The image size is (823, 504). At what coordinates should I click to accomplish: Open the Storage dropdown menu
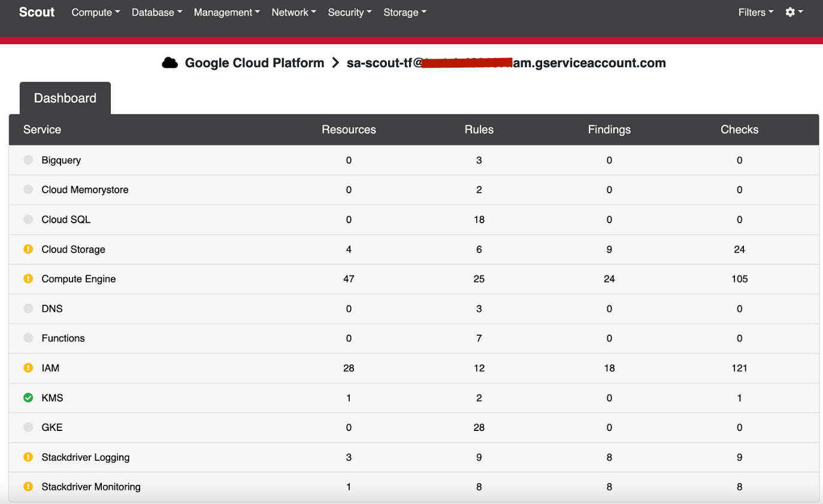coord(405,12)
